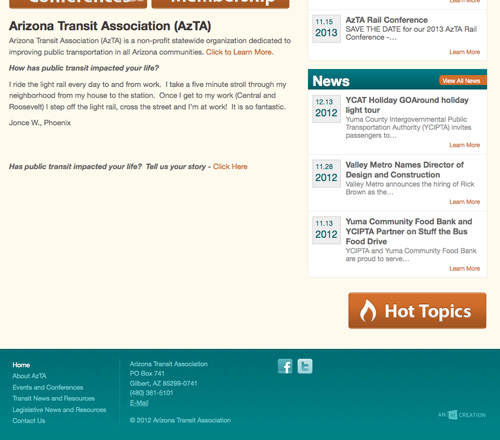Follow the Click to Learn More link

[239, 52]
